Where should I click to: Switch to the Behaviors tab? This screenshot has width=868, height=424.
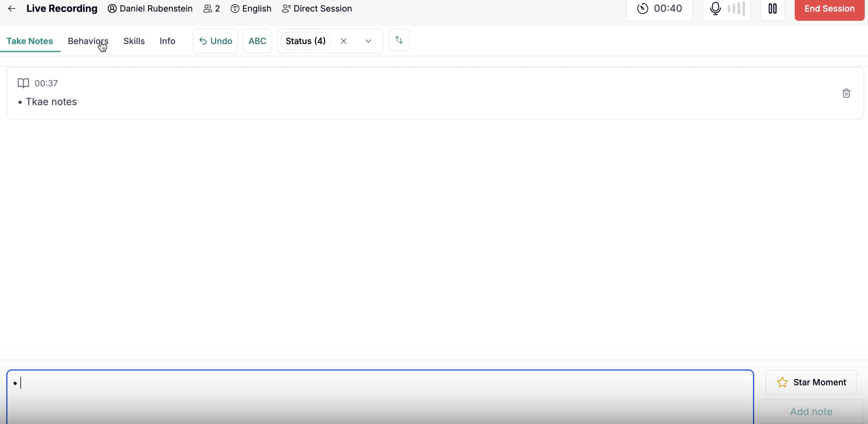(x=88, y=41)
